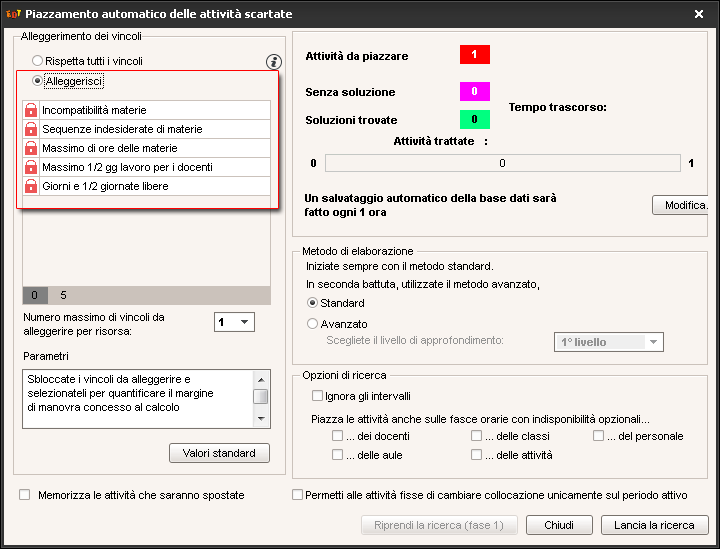Click the Modifica button
Viewport: 720px width, 549px height.
tap(680, 205)
